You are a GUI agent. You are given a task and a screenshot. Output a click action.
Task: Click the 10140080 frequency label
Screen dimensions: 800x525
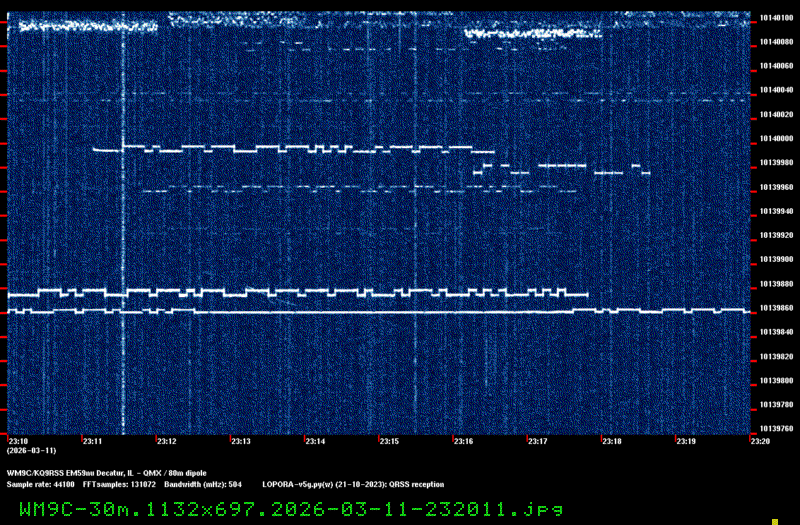pyautogui.click(x=776, y=42)
